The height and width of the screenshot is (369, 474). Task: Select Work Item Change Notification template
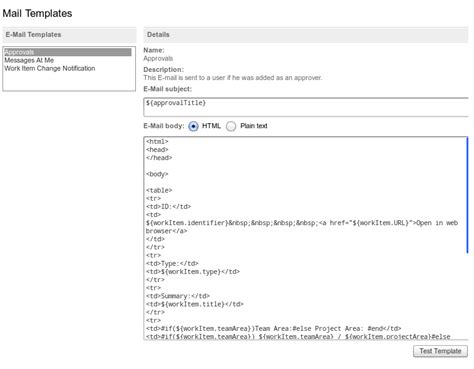[x=50, y=68]
